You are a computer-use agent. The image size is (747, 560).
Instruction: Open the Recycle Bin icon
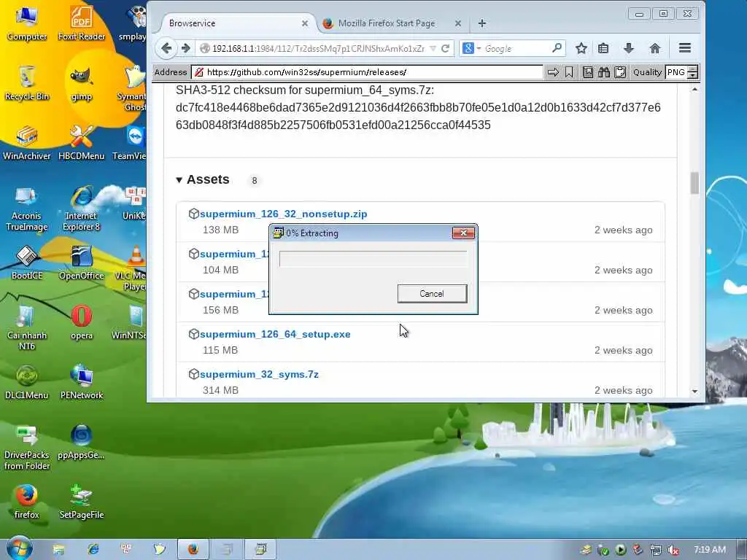point(27,84)
